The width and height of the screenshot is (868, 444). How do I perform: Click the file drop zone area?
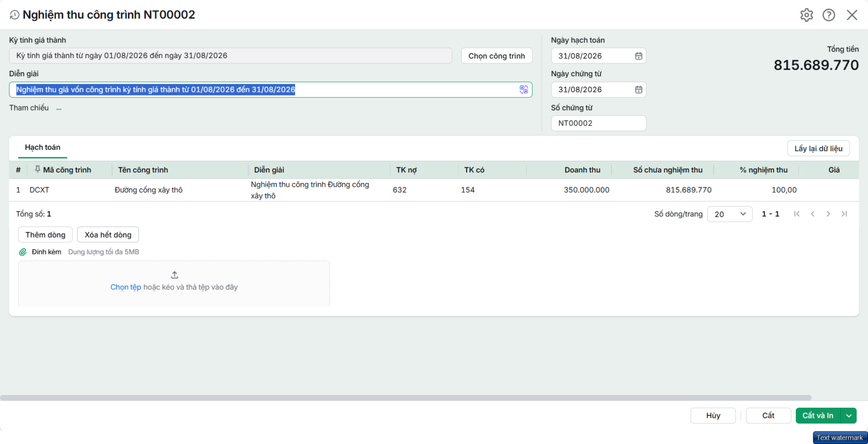(174, 283)
